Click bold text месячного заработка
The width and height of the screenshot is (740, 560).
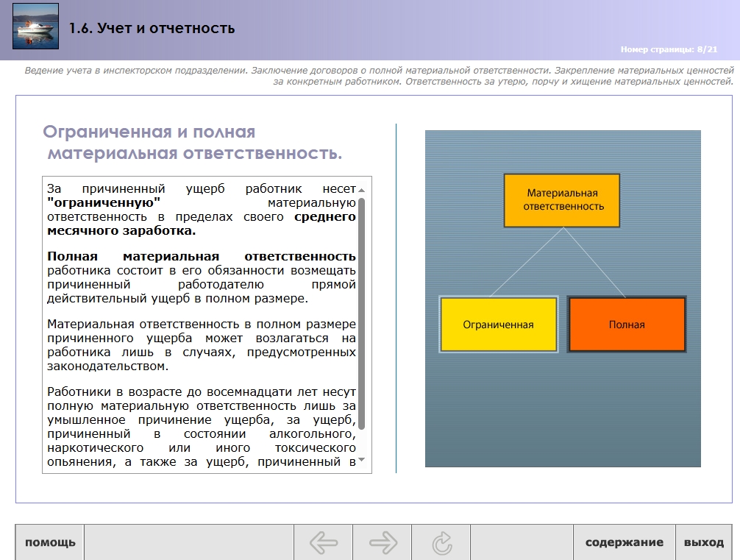pyautogui.click(x=121, y=231)
